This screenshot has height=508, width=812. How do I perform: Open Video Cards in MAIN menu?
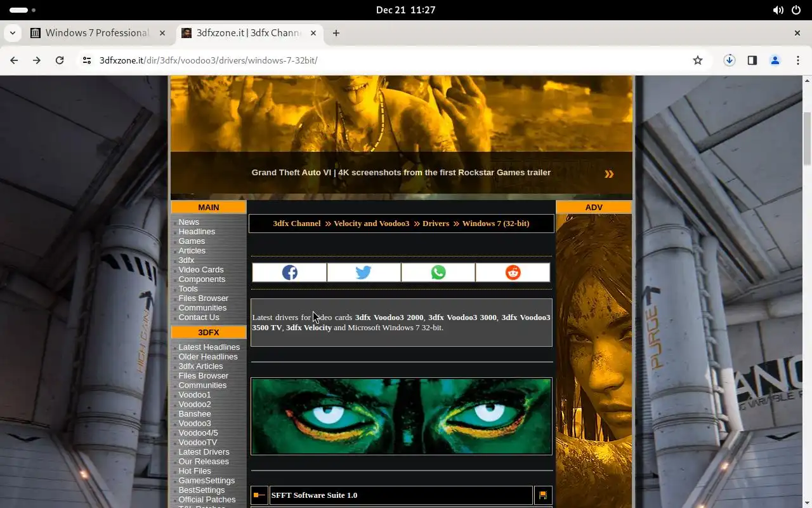[x=201, y=270]
